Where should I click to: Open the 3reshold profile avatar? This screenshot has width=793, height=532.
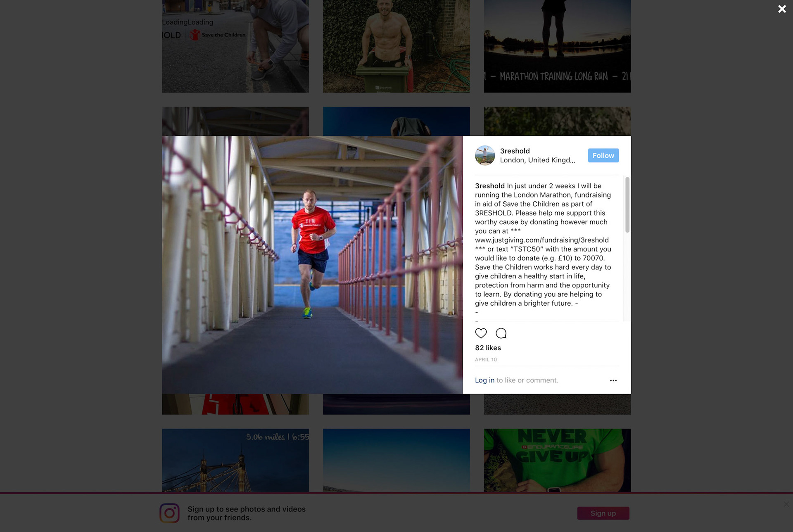[485, 155]
